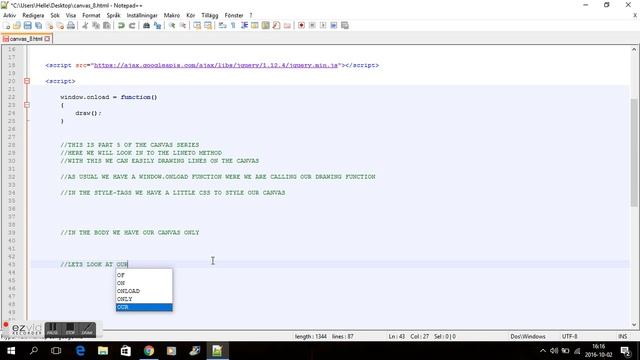
Task: Click the Dos\Windows line ending status entry
Action: (528, 336)
